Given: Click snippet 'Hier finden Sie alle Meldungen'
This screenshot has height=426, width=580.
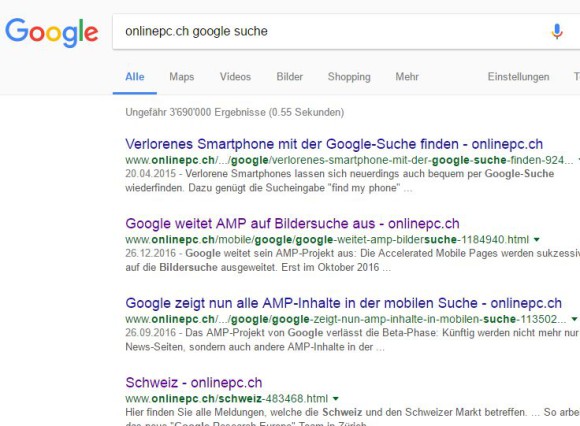Looking at the screenshot, I should point(353,417).
